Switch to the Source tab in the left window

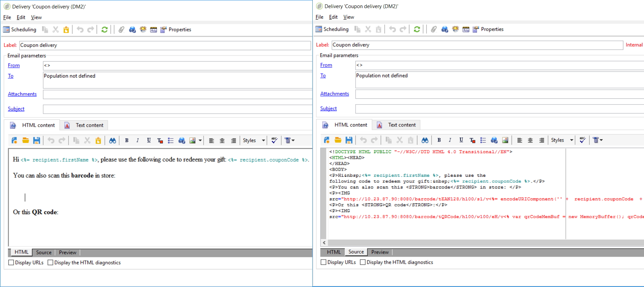tap(44, 253)
